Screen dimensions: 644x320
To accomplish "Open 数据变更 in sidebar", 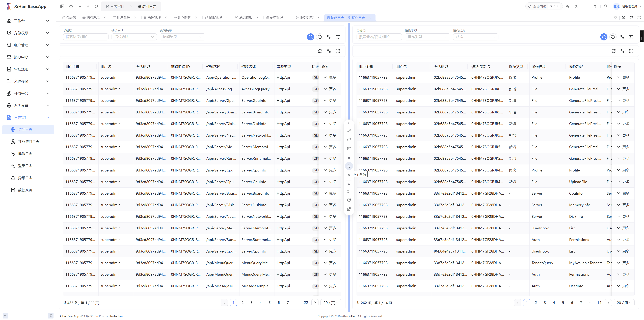I will pyautogui.click(x=28, y=190).
